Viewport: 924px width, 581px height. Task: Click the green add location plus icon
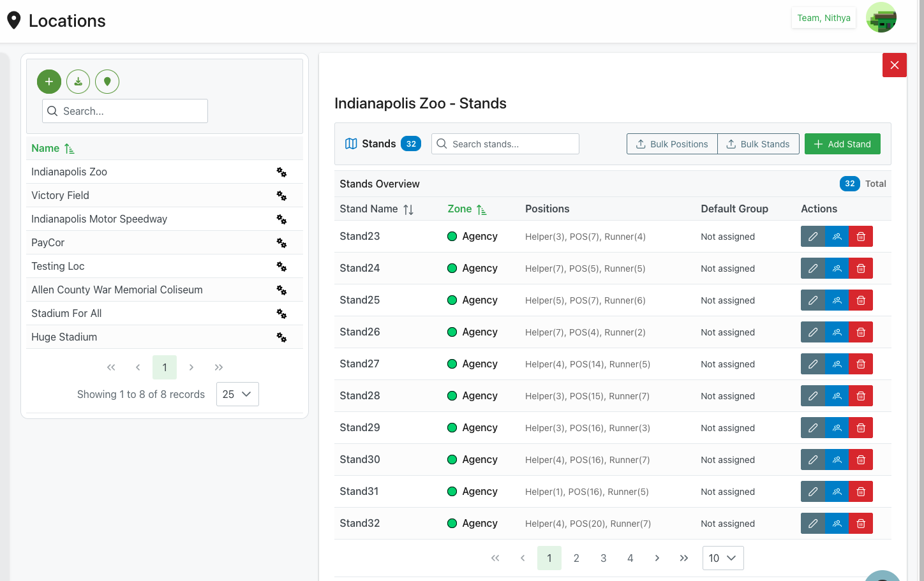(x=49, y=82)
